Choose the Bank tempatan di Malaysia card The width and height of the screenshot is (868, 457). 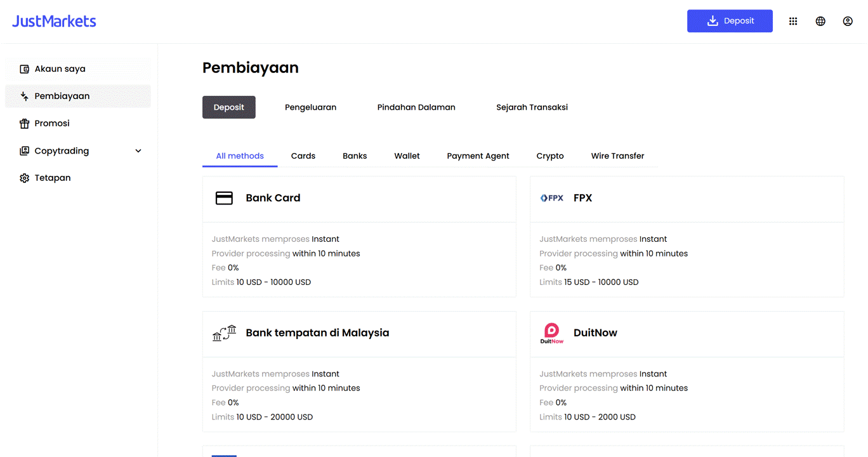[x=317, y=333]
